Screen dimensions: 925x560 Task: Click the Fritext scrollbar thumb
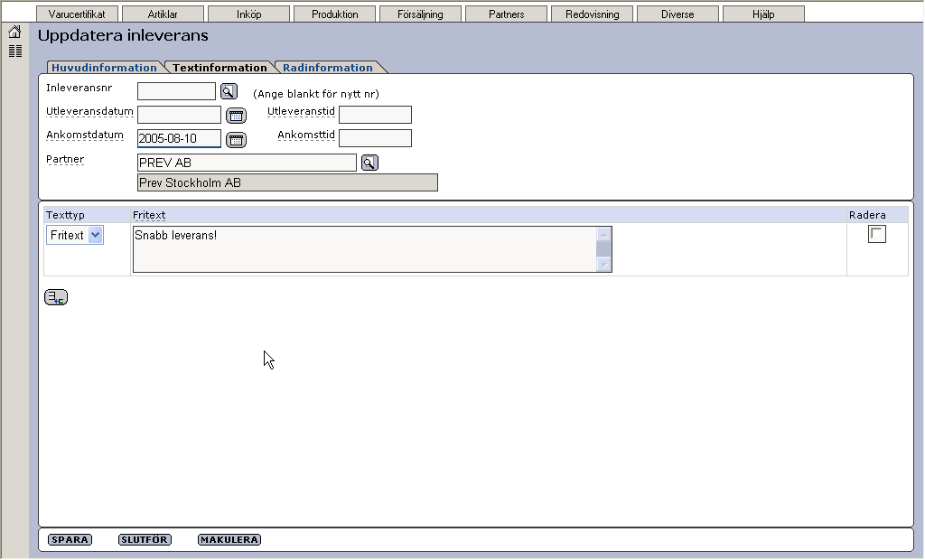pos(603,249)
